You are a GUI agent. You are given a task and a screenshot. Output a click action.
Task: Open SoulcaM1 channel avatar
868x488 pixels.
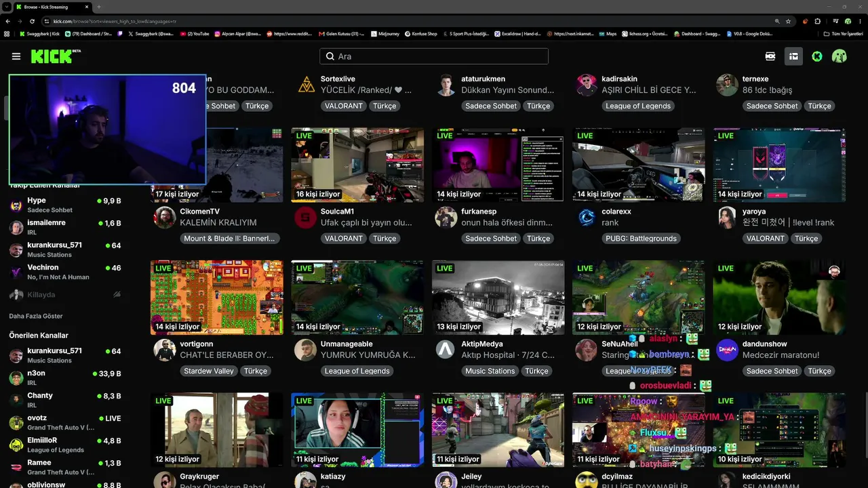tap(305, 218)
